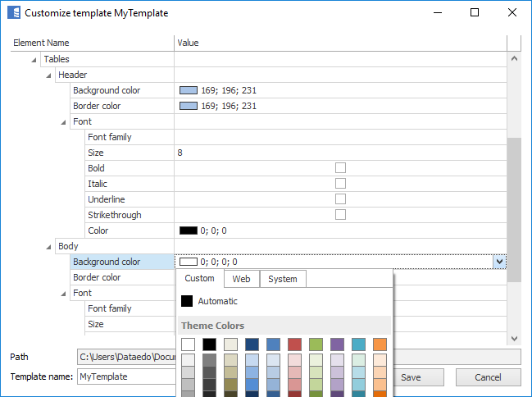Click the scrollbar down arrow

[514, 338]
